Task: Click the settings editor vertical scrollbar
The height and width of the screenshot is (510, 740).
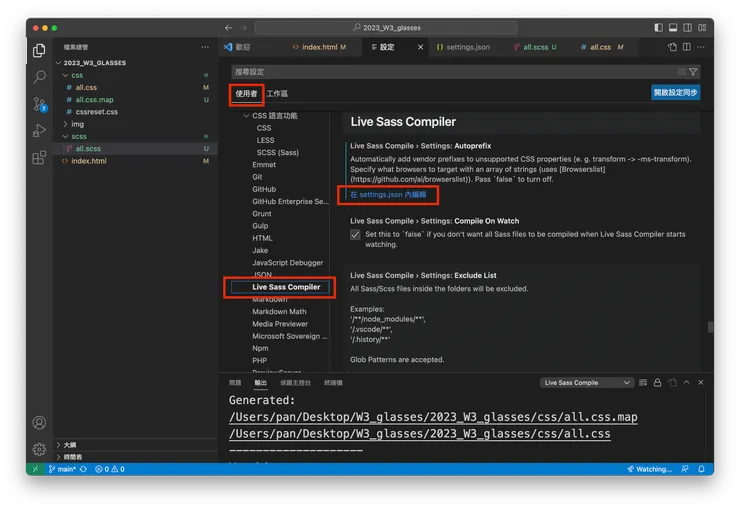Action: pyautogui.click(x=710, y=327)
